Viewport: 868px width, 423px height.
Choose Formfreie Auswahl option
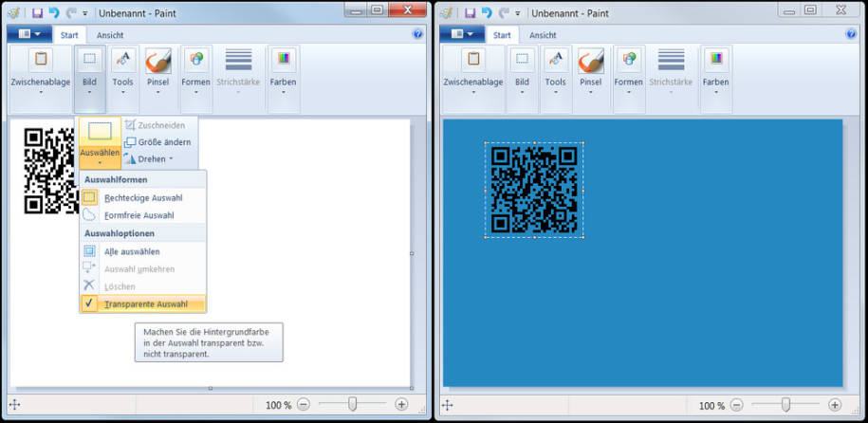(x=143, y=215)
